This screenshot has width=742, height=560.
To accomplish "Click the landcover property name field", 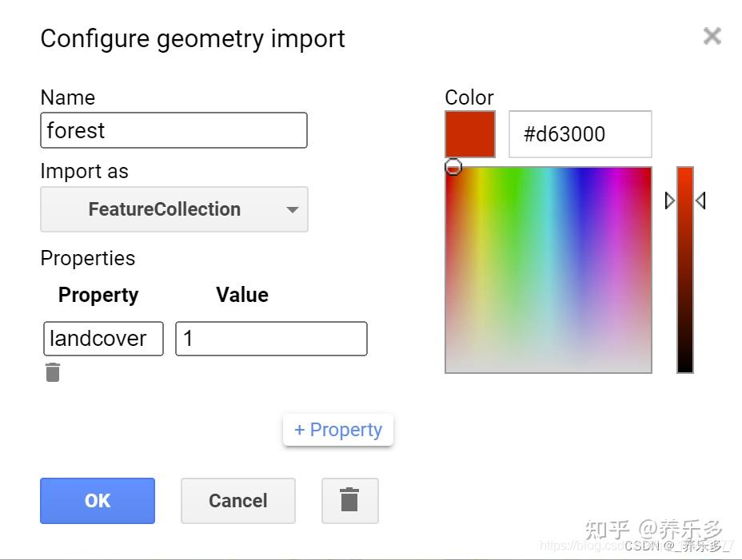I will tap(103, 339).
